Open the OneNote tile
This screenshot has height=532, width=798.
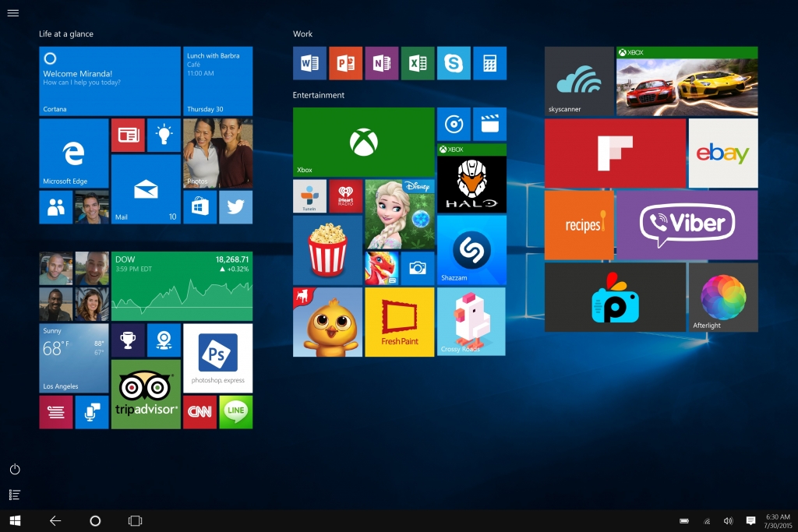click(382, 63)
